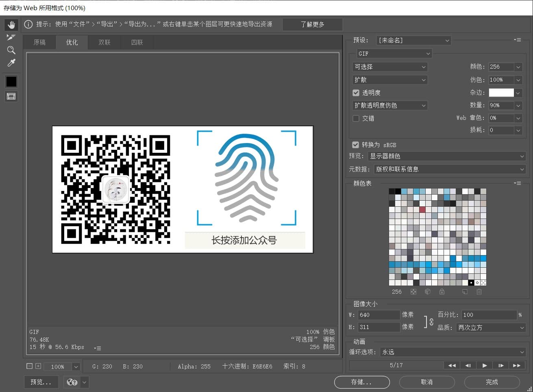
Task: Lock the selected color in color table
Action: click(x=442, y=292)
